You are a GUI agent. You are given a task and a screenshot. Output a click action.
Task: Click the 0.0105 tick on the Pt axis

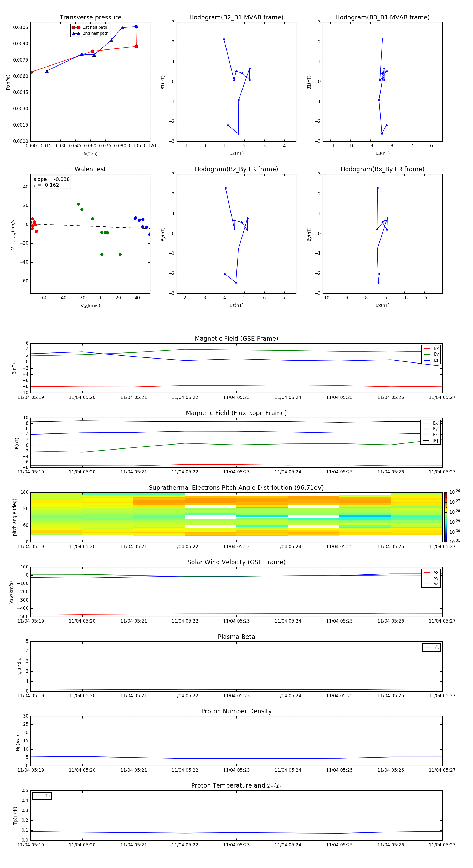tap(20, 27)
